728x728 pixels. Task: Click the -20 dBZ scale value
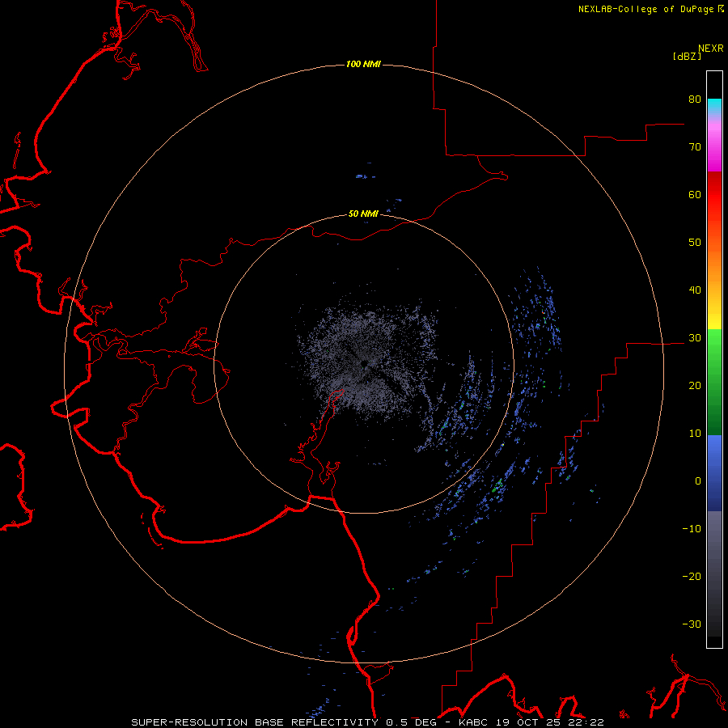(x=692, y=577)
